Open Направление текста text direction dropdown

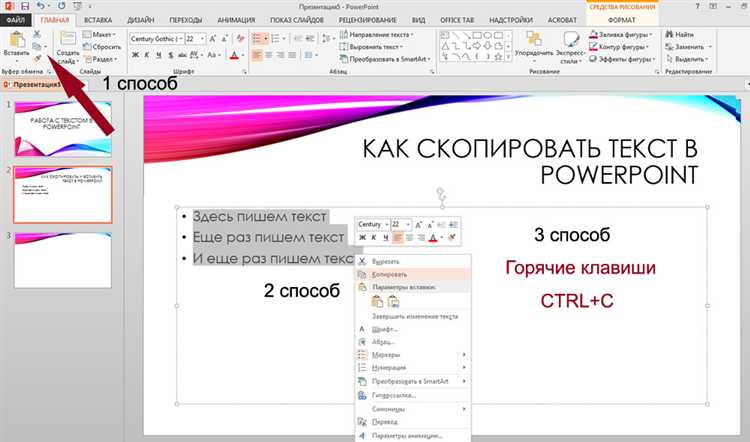pyautogui.click(x=377, y=34)
